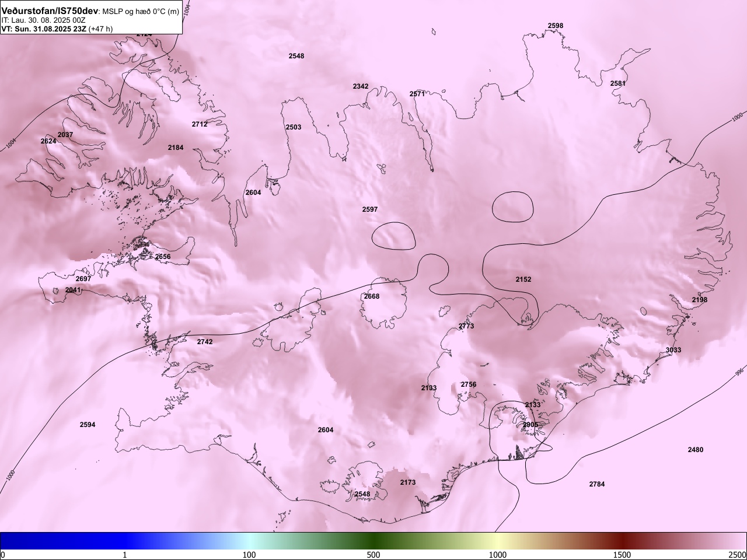
Task: Click the 2503 height label
Action: pos(294,127)
